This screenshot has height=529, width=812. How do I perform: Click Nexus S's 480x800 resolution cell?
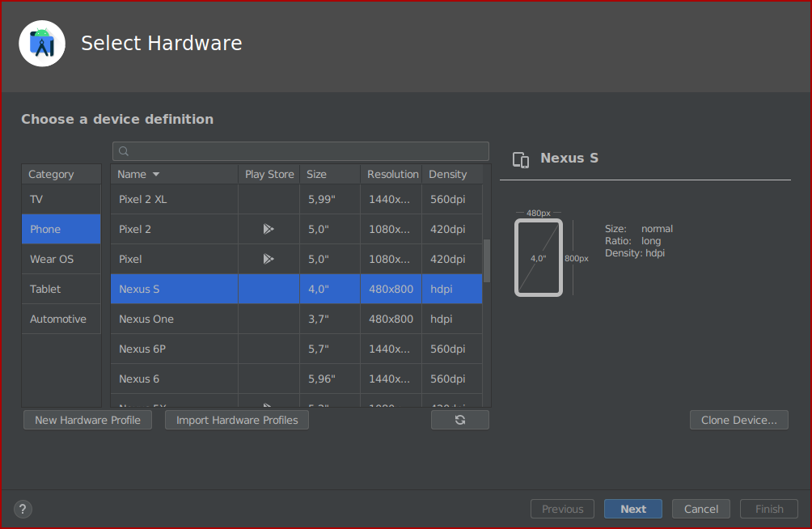click(391, 289)
